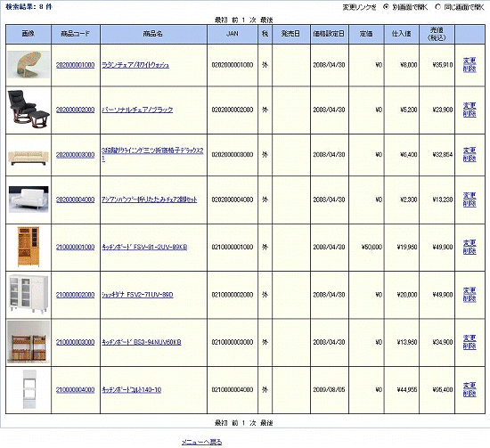Click 変更 for product 20200002000
The image size is (490, 448).
tap(470, 106)
